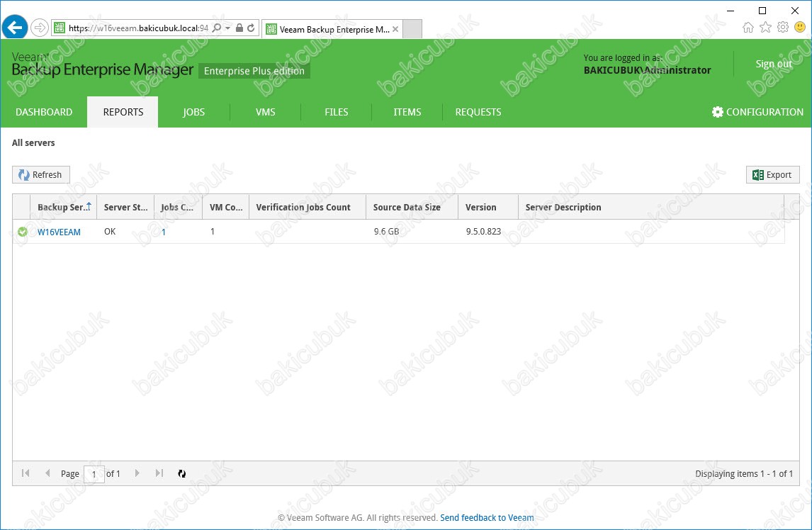Open the Reports tab

(123, 112)
